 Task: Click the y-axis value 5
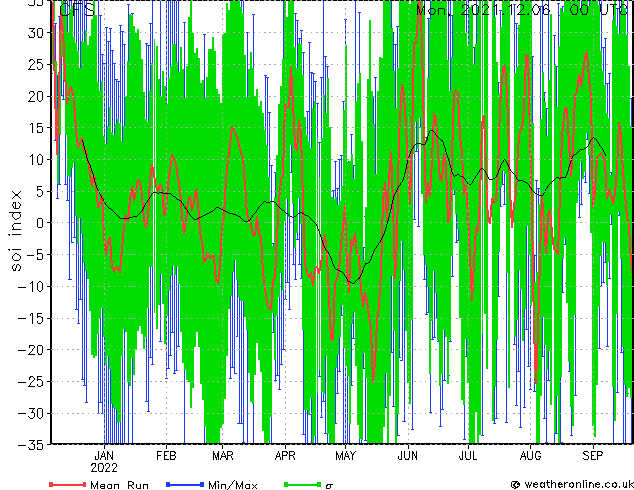tap(40, 191)
